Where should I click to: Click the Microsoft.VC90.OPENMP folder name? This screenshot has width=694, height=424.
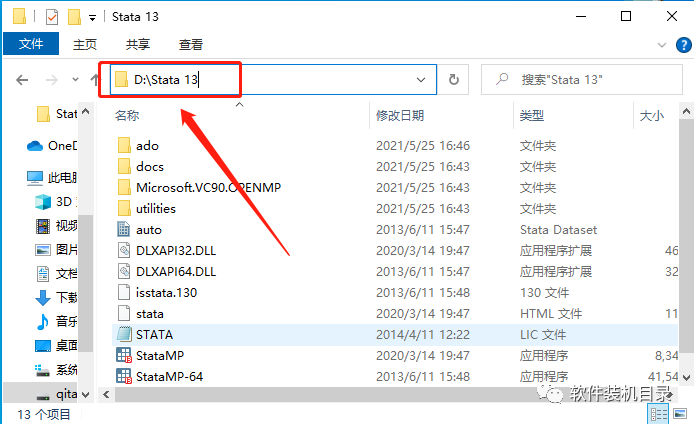coord(208,187)
